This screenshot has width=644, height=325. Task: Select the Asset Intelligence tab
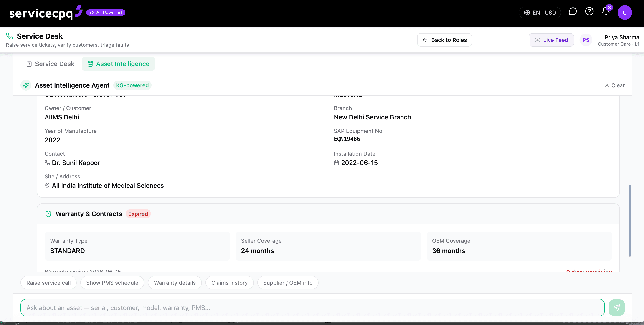point(118,64)
